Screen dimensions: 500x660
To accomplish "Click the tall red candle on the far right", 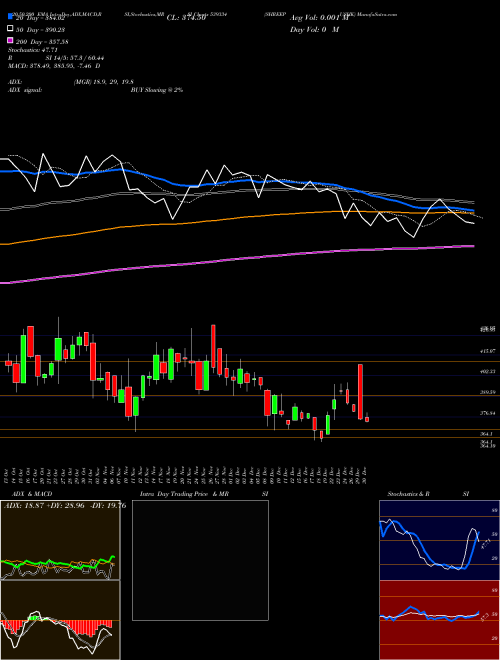I will tap(360, 391).
